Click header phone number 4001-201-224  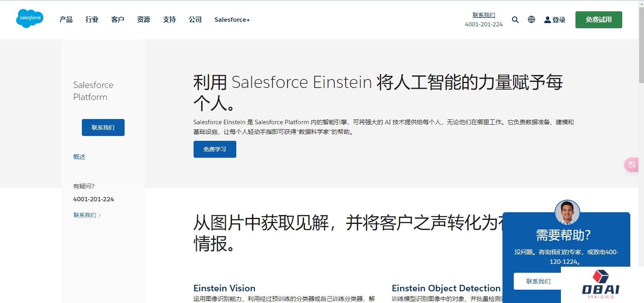(484, 24)
